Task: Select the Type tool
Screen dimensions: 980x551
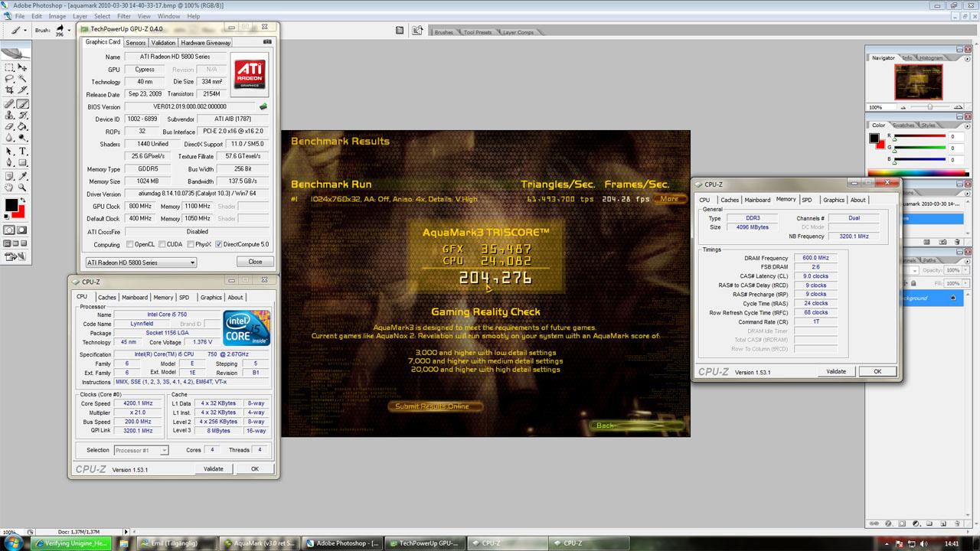Action: click(22, 151)
